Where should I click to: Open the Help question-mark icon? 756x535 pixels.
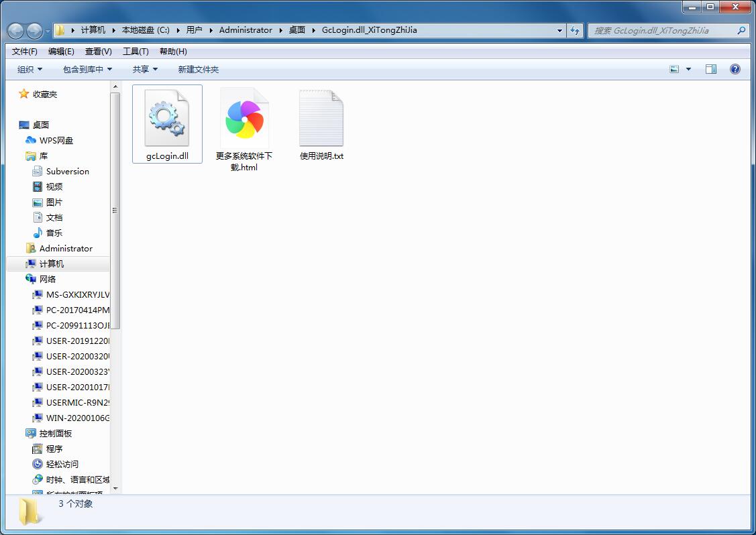tap(735, 70)
